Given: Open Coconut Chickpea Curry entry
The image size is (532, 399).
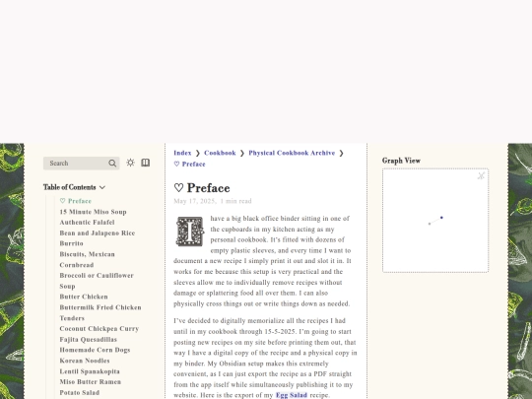Looking at the screenshot, I should tap(100, 328).
